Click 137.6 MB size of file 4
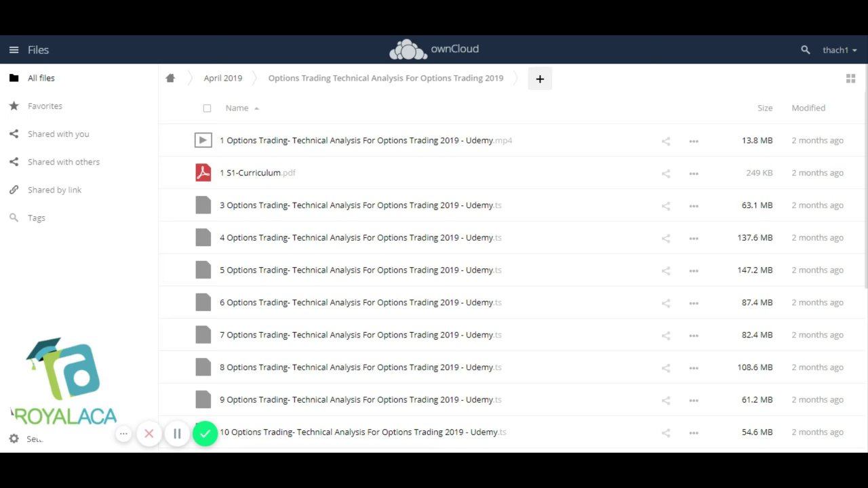Image resolution: width=868 pixels, height=488 pixels. click(755, 238)
